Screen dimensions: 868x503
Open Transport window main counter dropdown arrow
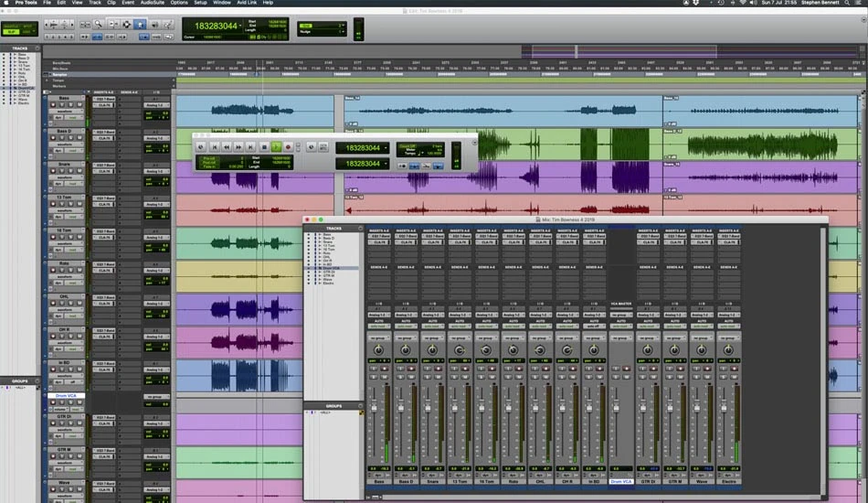(x=386, y=148)
